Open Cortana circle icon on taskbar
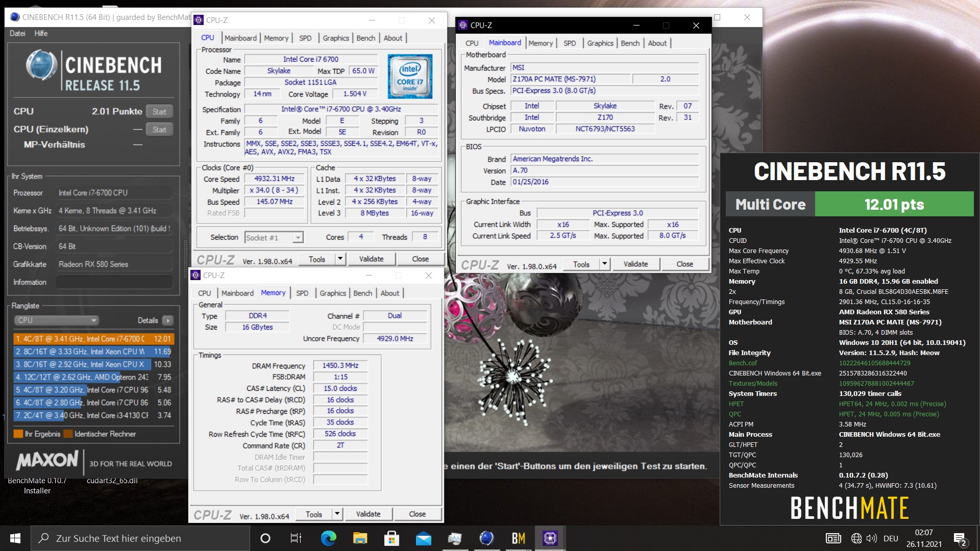 [x=265, y=538]
